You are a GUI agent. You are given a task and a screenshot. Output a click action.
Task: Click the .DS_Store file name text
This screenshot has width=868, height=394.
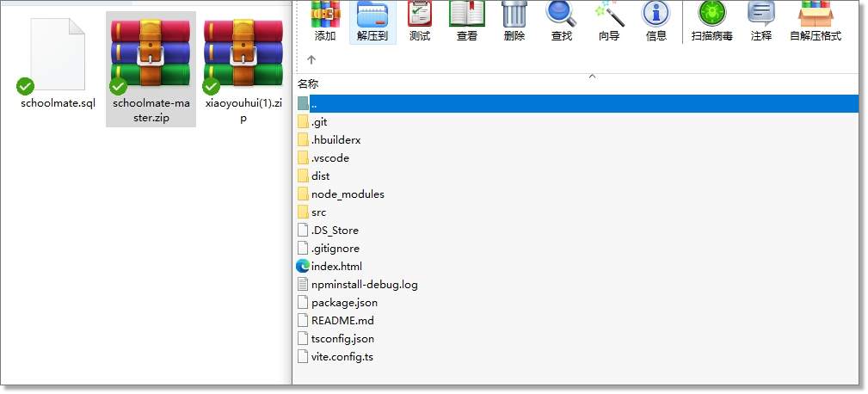335,231
